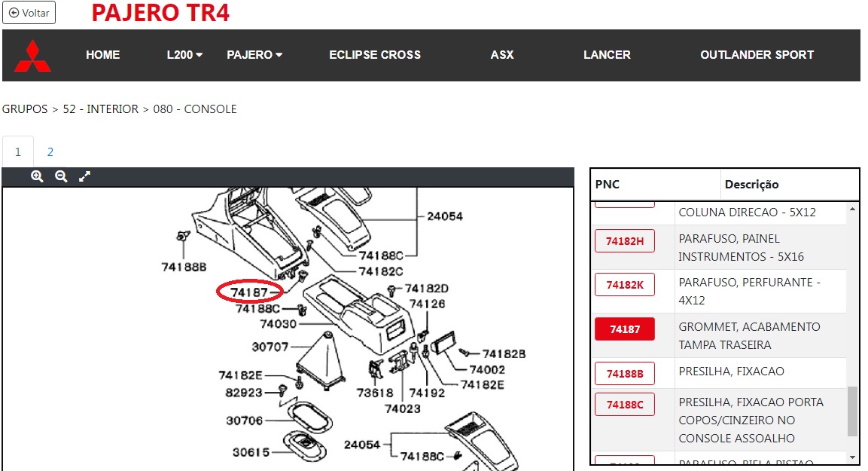Open the ECLIPSE CROSS section

[375, 55]
